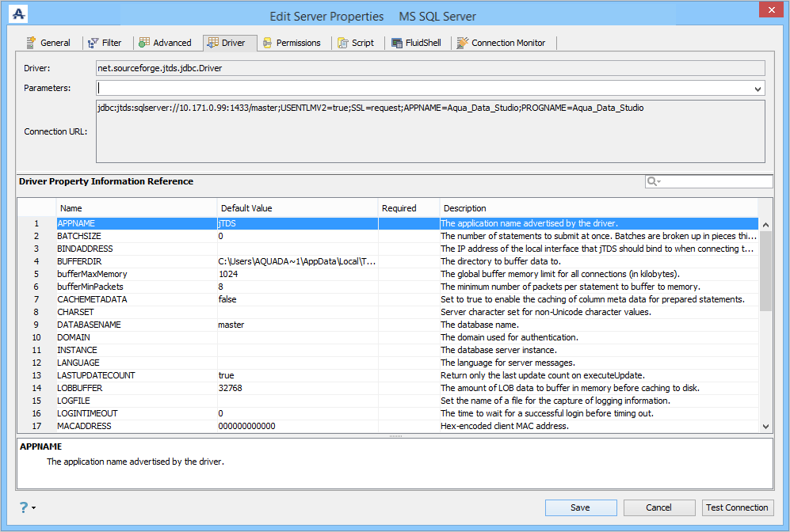Expand the Parameters dropdown arrow
Image resolution: width=790 pixels, height=532 pixels.
(758, 89)
